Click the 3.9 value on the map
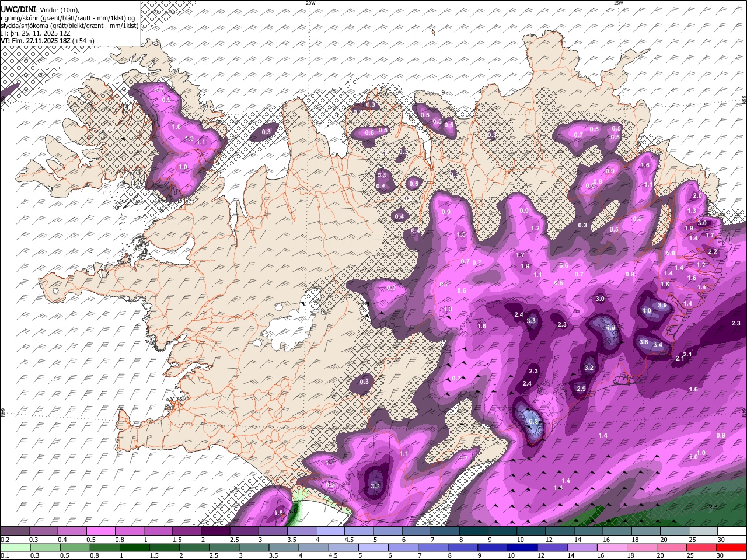The height and width of the screenshot is (560, 747). pyautogui.click(x=662, y=305)
